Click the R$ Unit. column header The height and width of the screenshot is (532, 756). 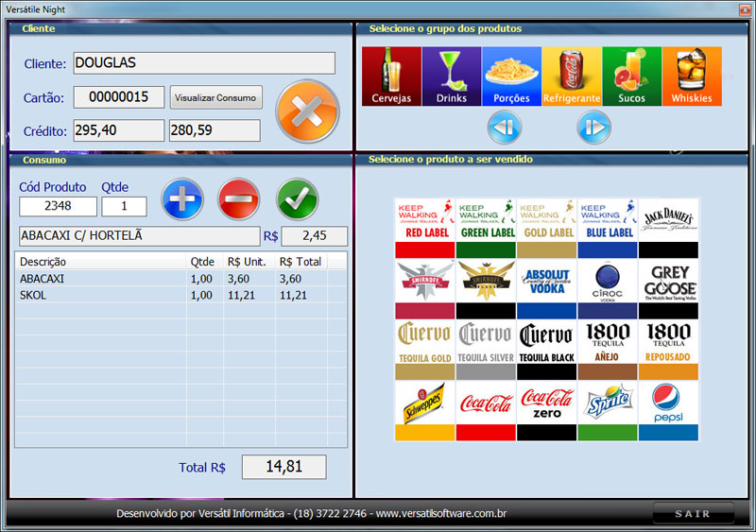tap(249, 262)
